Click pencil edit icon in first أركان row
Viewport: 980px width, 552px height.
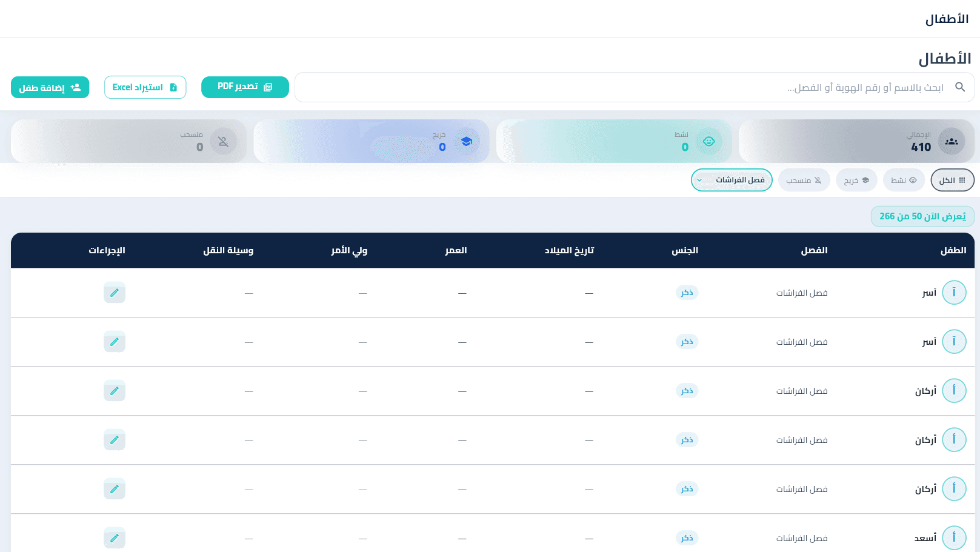coord(115,391)
